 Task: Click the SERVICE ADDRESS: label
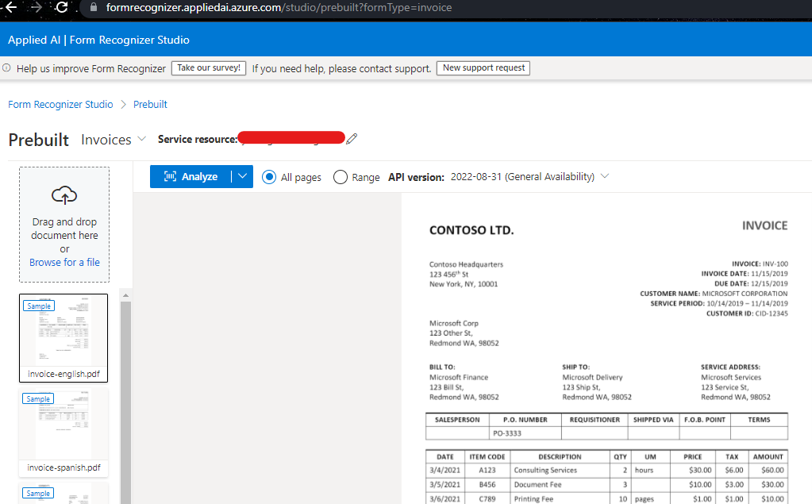pyautogui.click(x=730, y=367)
